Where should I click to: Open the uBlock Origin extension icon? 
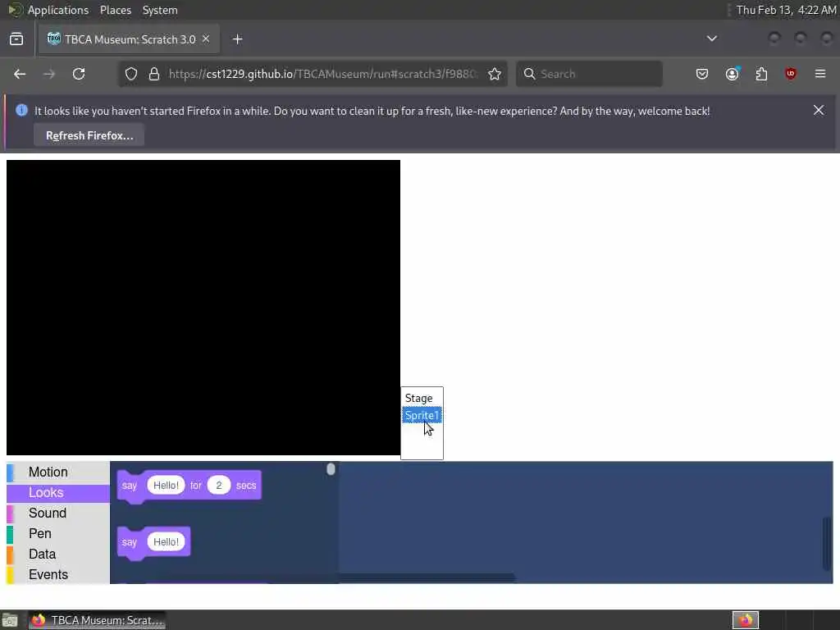coord(791,74)
